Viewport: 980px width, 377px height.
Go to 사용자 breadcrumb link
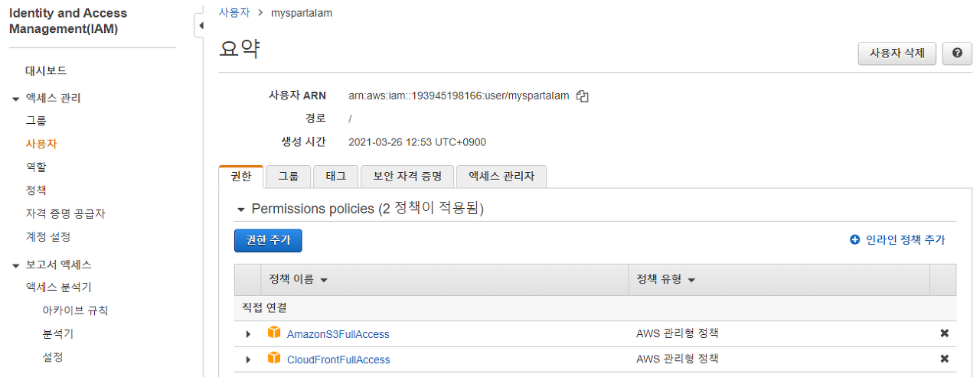click(x=234, y=13)
